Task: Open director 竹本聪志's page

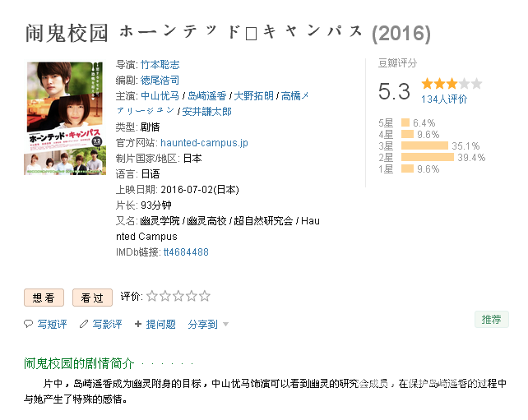Action: point(160,65)
